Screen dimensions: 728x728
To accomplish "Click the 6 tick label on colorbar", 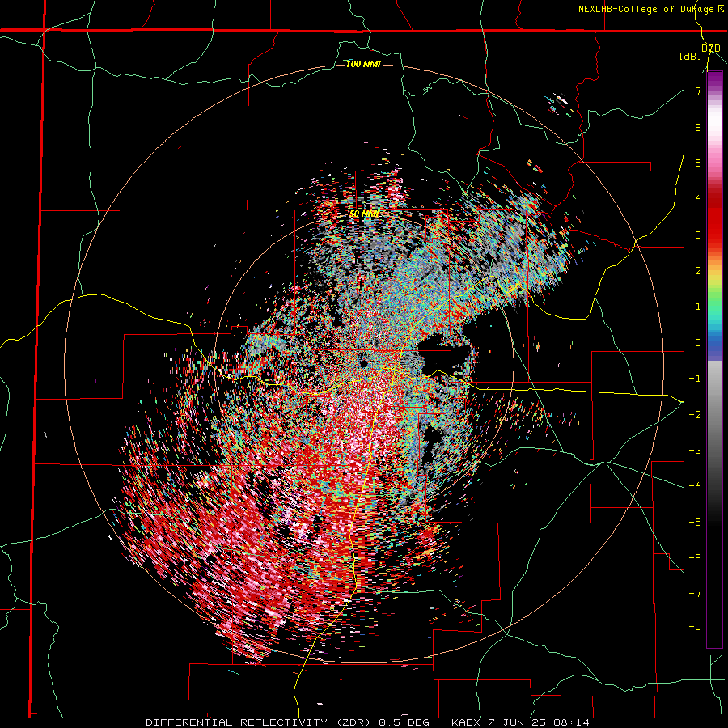I will [698, 127].
